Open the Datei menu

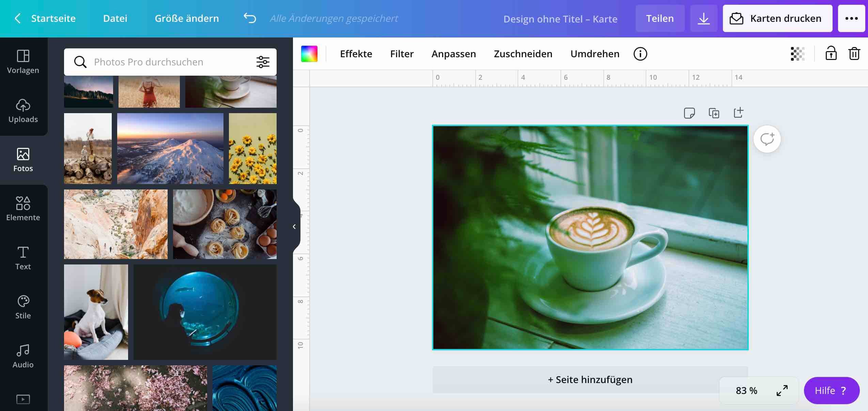115,18
